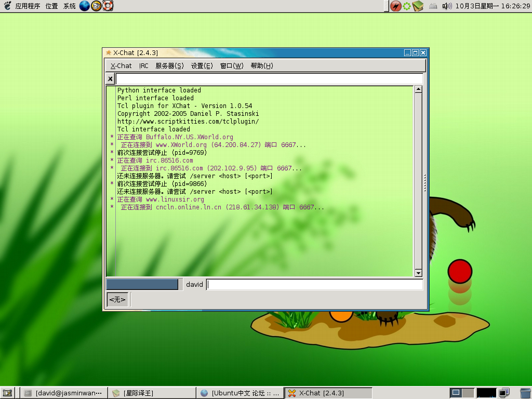Click the network monitor computers icon
532x399 pixels.
504,393
